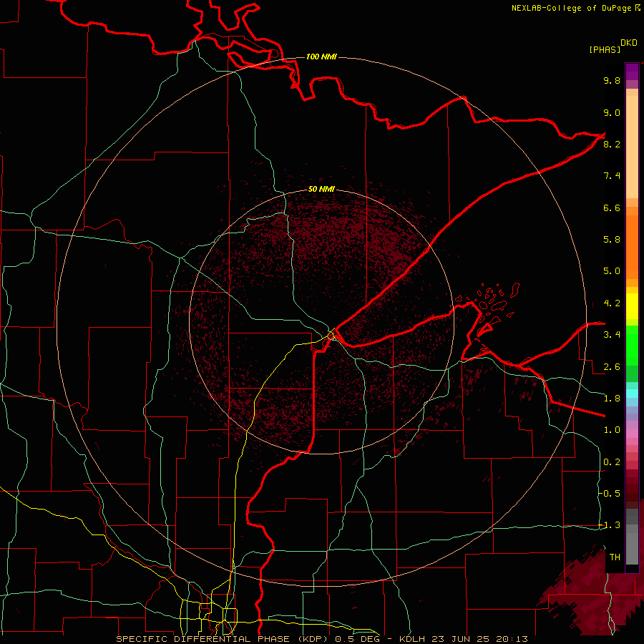Select the 0.2 value on the scale
Viewport: 644px width, 644px height.
(x=612, y=462)
